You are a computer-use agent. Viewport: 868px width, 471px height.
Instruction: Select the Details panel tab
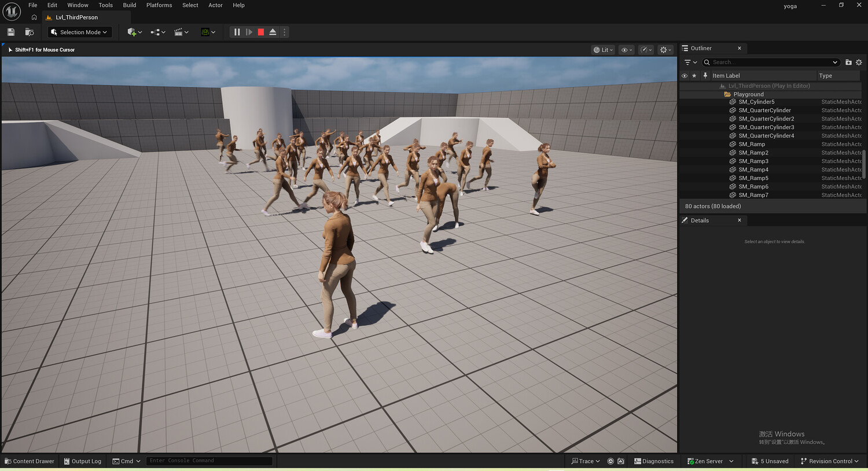pos(700,220)
